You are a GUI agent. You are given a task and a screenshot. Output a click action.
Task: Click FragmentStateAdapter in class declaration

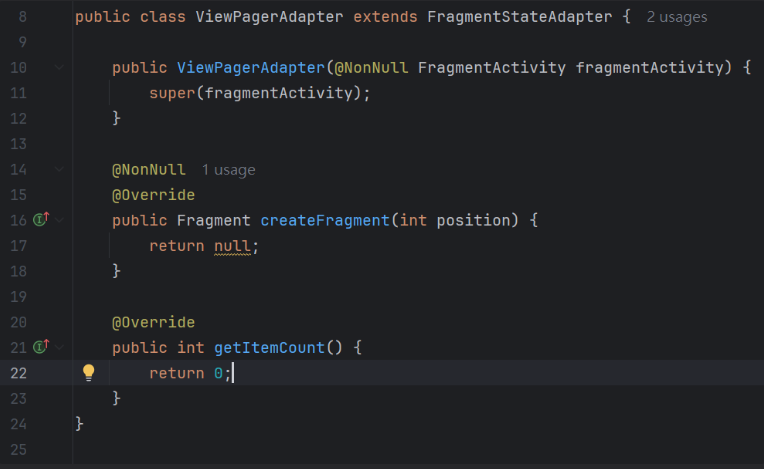(519, 17)
